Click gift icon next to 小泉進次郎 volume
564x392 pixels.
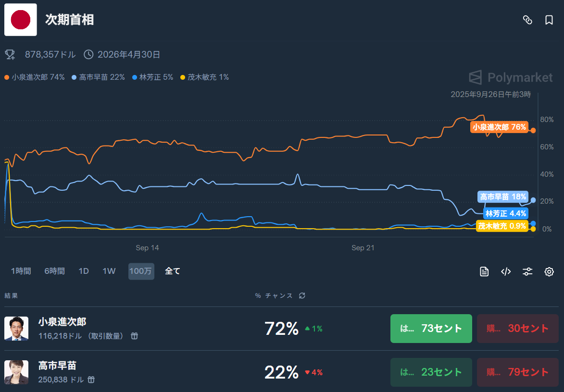coord(135,336)
